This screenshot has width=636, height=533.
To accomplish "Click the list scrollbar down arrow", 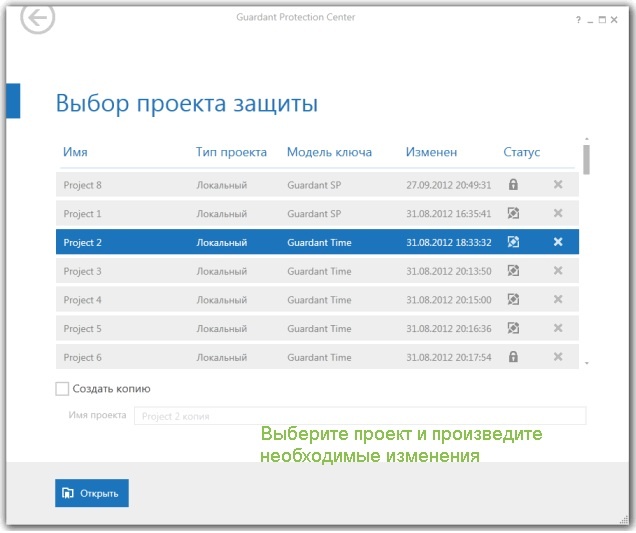I will 586,362.
